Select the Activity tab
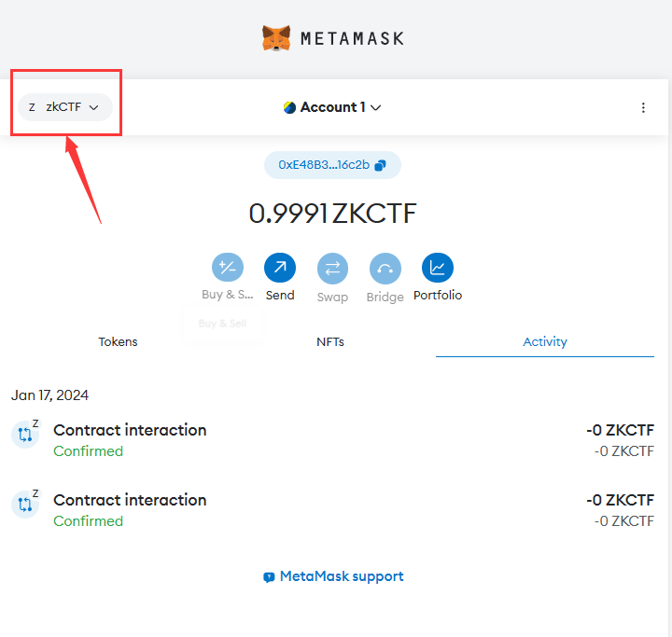The height and width of the screenshot is (637, 672). 545,342
